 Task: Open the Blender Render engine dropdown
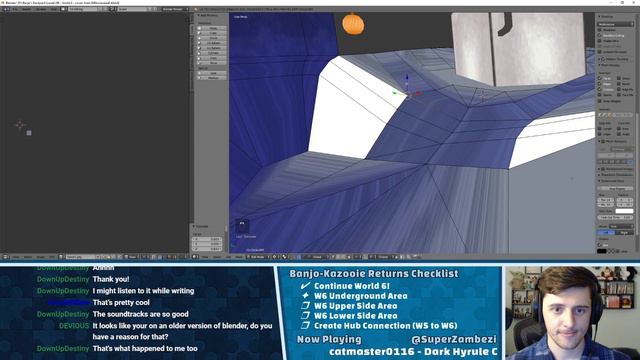pyautogui.click(x=175, y=9)
